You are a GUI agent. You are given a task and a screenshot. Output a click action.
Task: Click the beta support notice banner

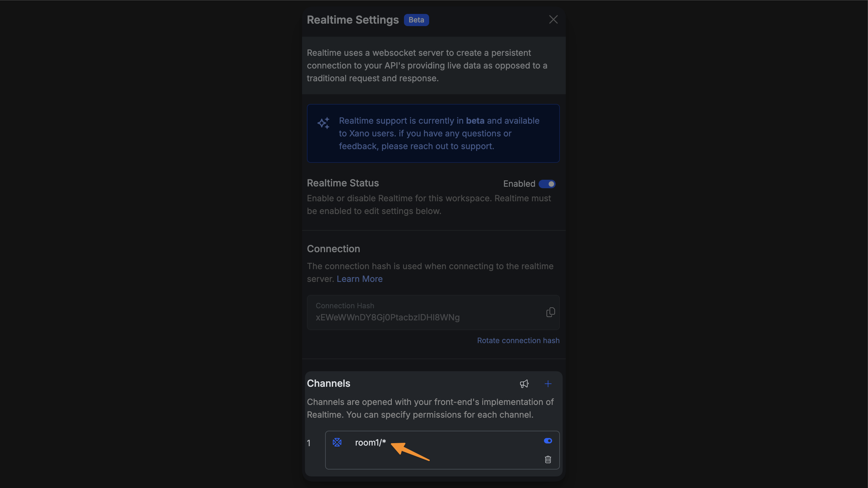click(433, 133)
